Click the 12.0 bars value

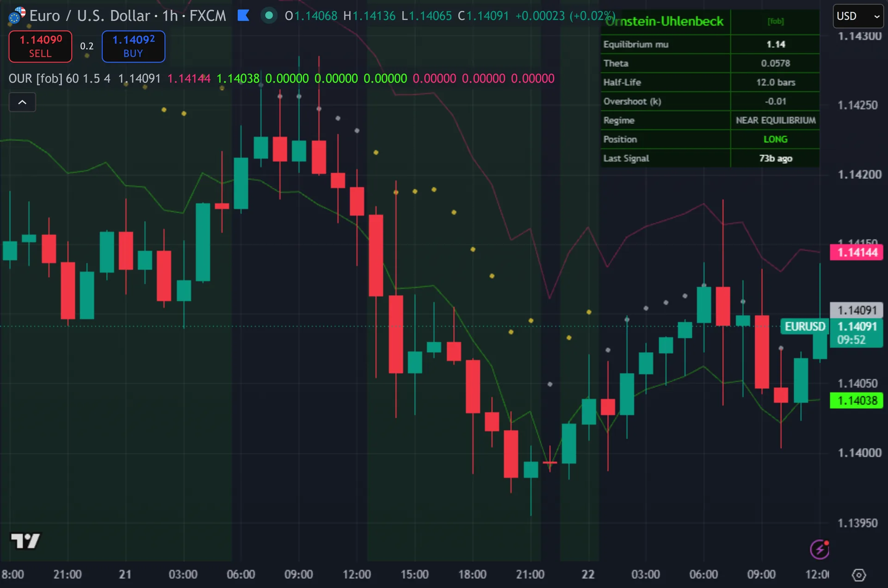pyautogui.click(x=776, y=82)
